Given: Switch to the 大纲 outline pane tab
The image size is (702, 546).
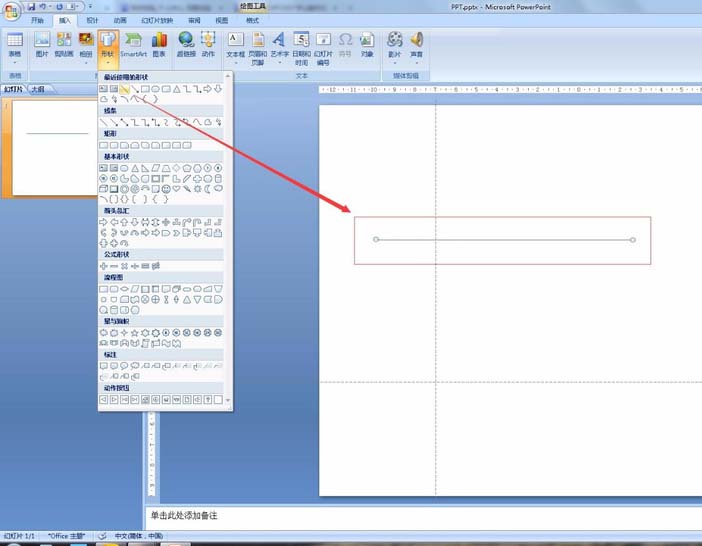Looking at the screenshot, I should [37, 88].
